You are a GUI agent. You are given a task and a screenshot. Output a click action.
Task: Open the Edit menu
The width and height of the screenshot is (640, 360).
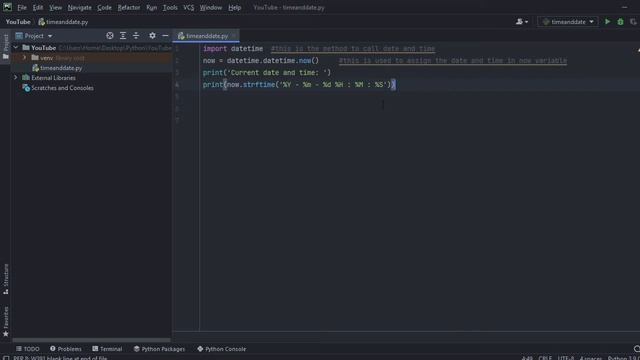pos(38,7)
